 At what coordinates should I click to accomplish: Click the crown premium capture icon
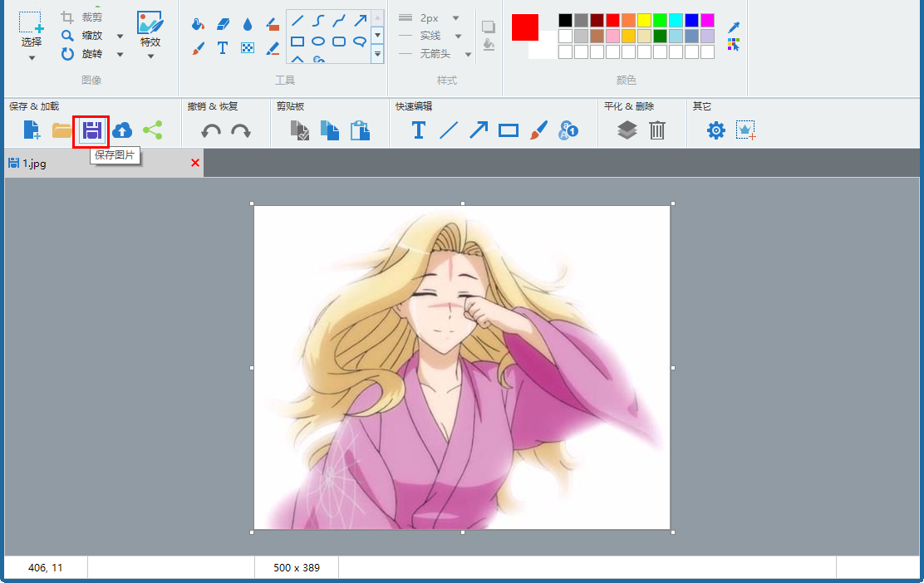[746, 130]
